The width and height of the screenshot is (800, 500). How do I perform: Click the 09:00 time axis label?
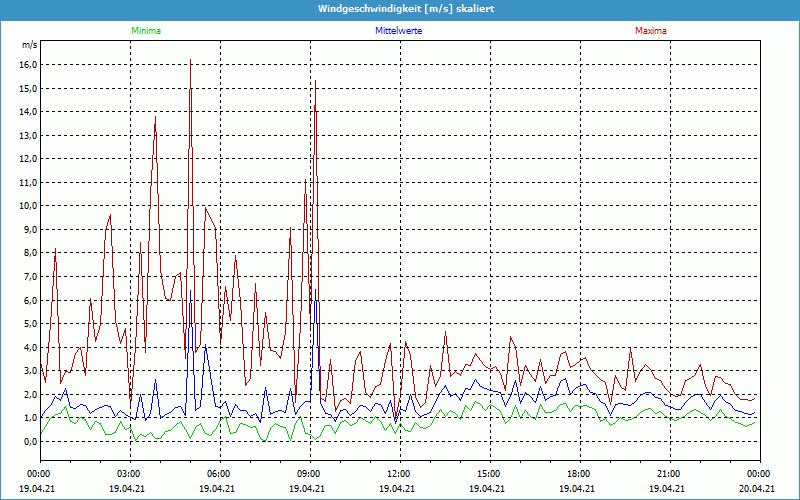tap(307, 474)
